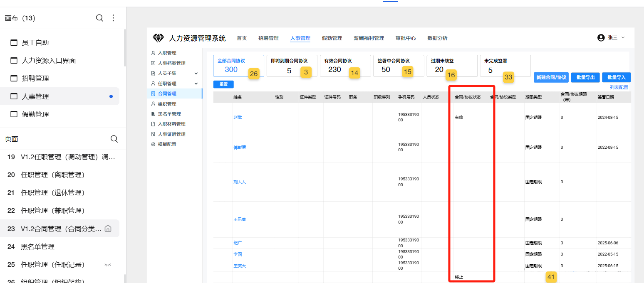Screen dimensions: 644x283
Task: Click the 批量导入 button
Action: [617, 77]
